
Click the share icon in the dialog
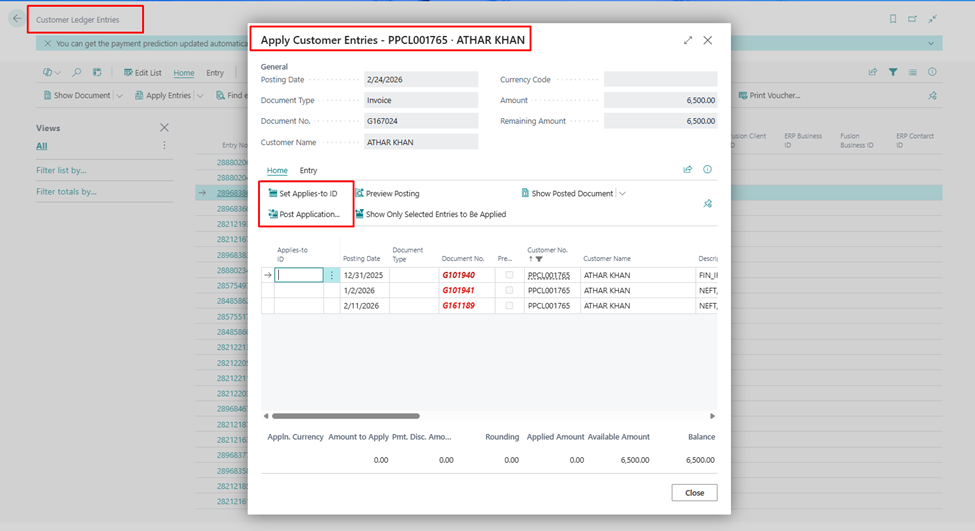[688, 170]
